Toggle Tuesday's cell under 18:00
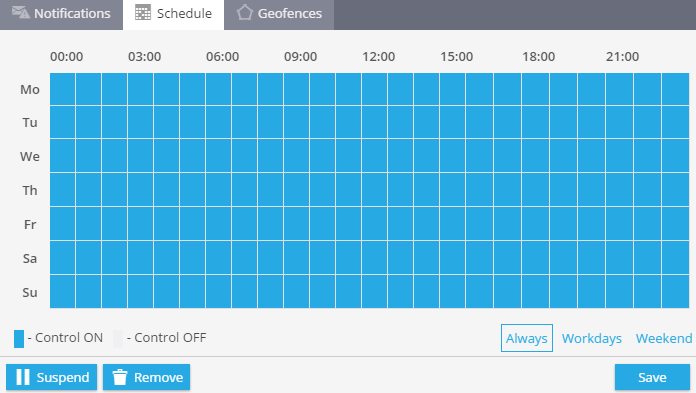Image resolution: width=696 pixels, height=393 pixels. point(535,122)
